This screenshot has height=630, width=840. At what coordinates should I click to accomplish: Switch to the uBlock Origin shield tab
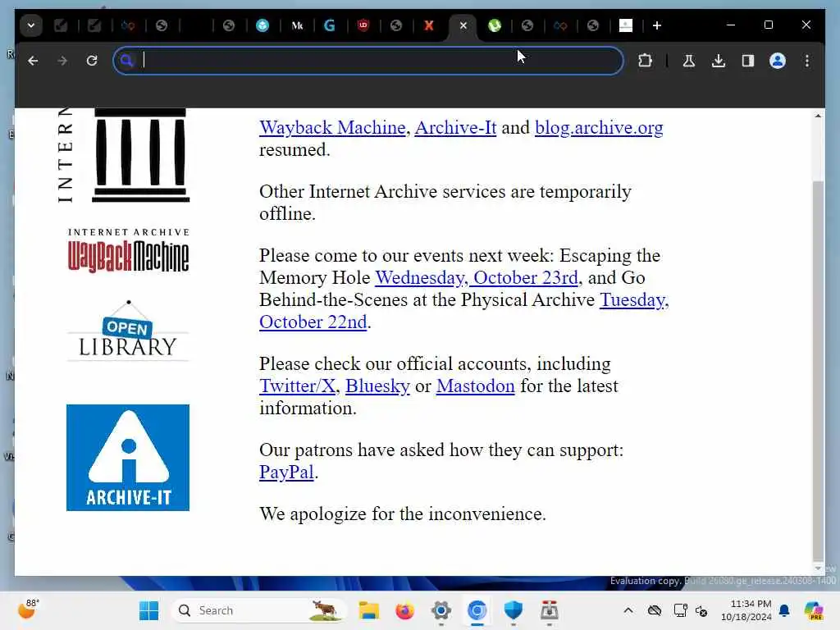pyautogui.click(x=363, y=25)
